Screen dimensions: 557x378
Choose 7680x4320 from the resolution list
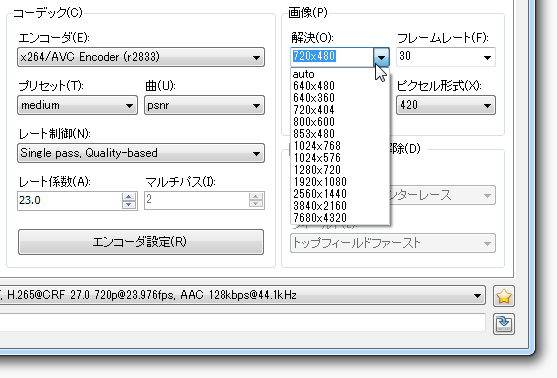pyautogui.click(x=340, y=218)
